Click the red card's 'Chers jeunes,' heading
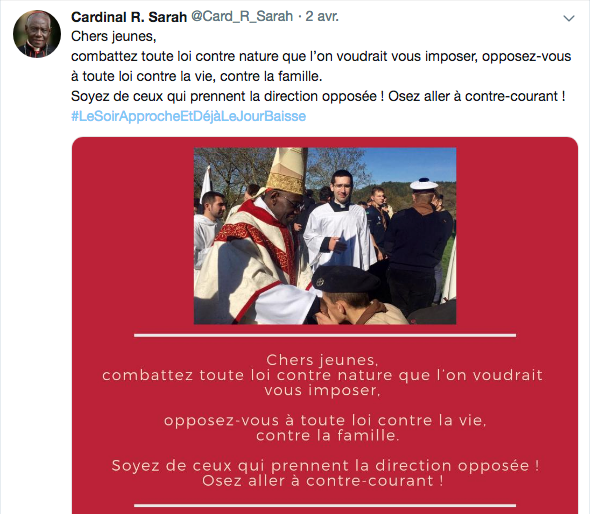 coord(322,360)
